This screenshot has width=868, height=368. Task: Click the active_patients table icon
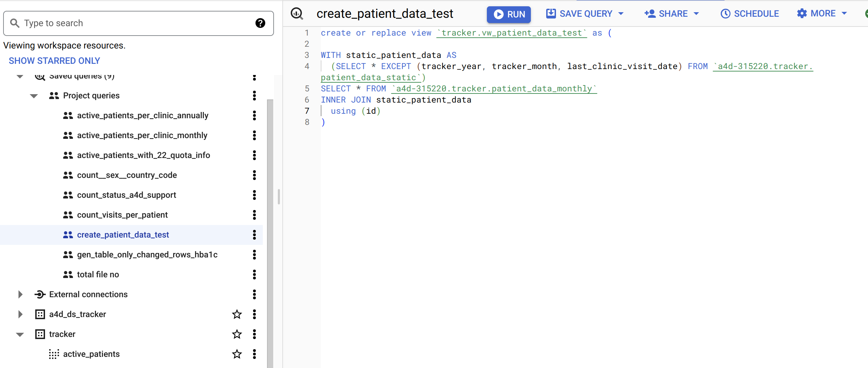click(54, 354)
